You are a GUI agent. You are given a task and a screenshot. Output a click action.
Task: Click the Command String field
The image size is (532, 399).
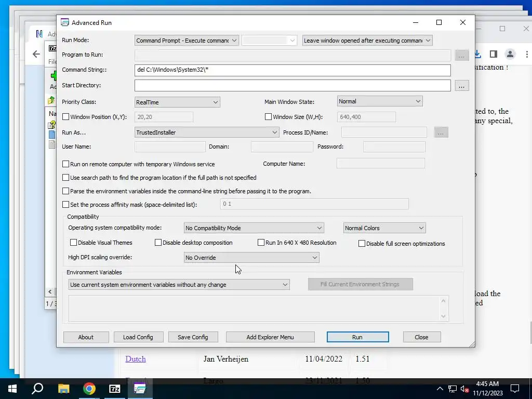click(292, 70)
